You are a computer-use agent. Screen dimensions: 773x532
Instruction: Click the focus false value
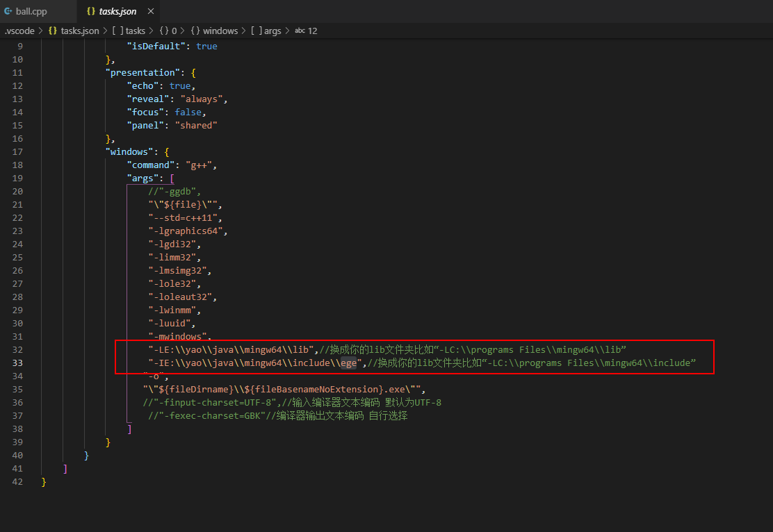[188, 112]
